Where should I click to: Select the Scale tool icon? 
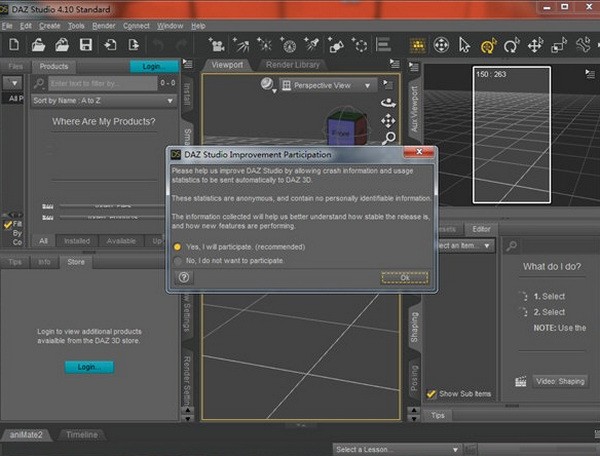[x=559, y=45]
